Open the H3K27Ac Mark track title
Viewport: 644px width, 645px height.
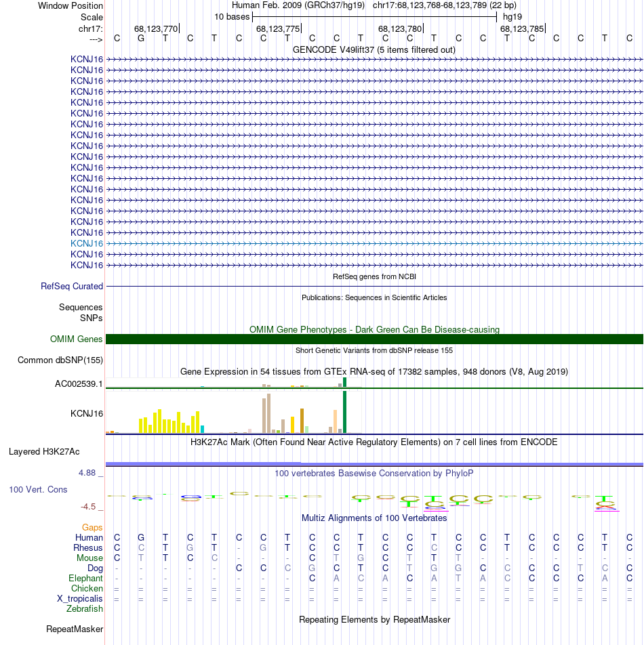[x=374, y=442]
